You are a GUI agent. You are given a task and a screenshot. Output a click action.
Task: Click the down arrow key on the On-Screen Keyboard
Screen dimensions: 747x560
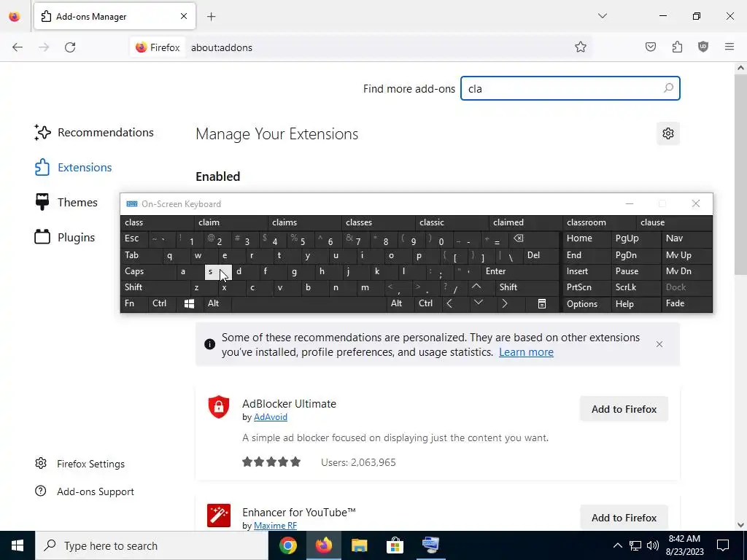point(479,304)
